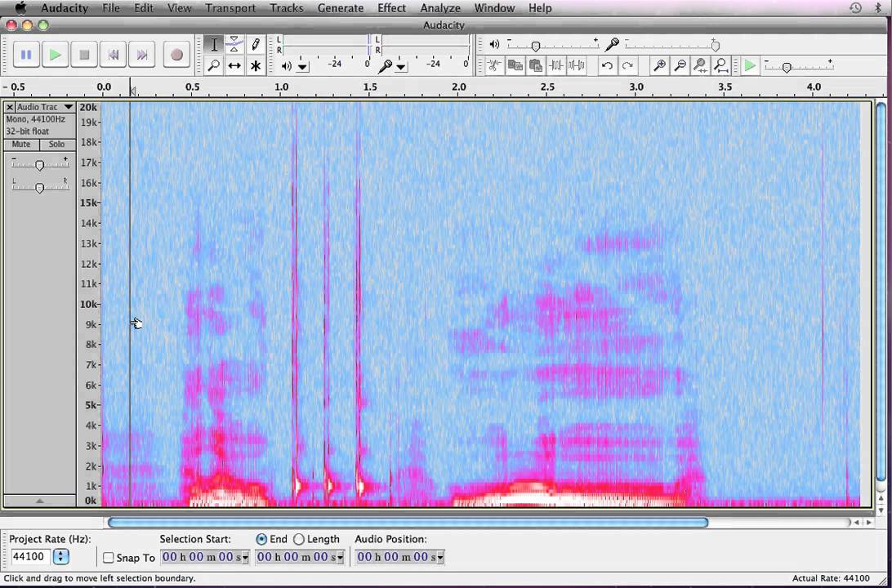Click the Time Machine icon in menu bar
Screen dimensions: 892x588
855,8
